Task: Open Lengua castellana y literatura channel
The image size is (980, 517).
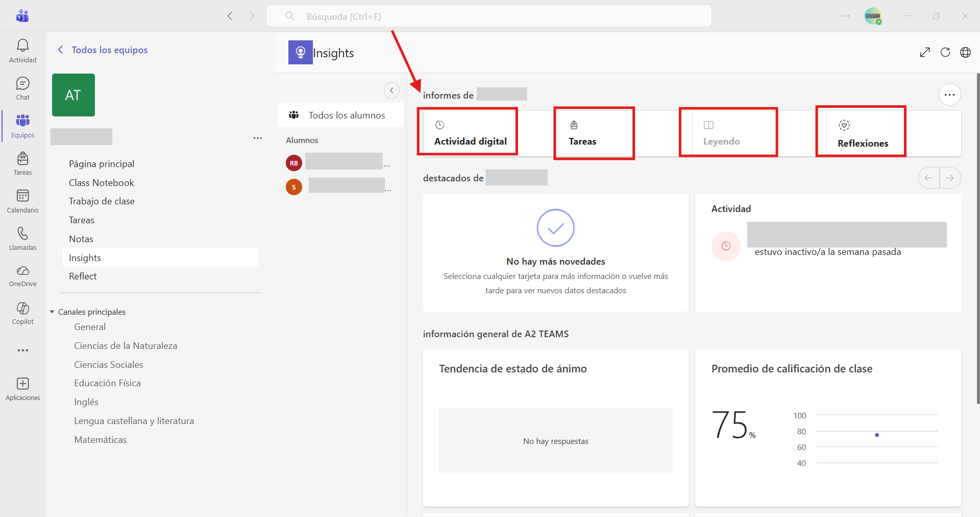Action: (134, 420)
